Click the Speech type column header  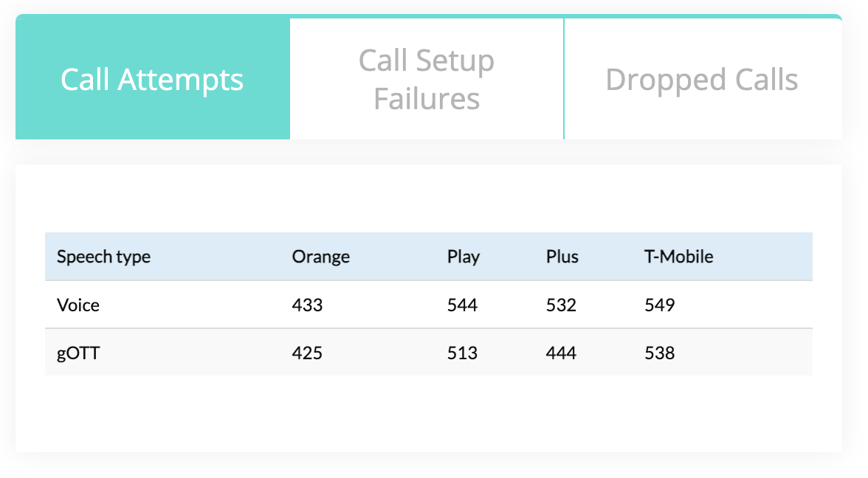103,257
